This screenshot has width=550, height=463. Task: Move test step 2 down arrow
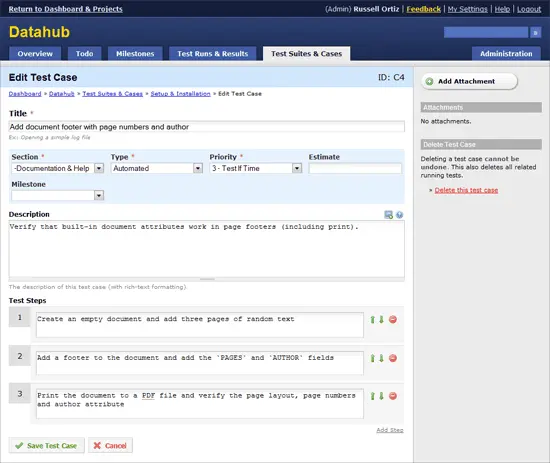(381, 358)
